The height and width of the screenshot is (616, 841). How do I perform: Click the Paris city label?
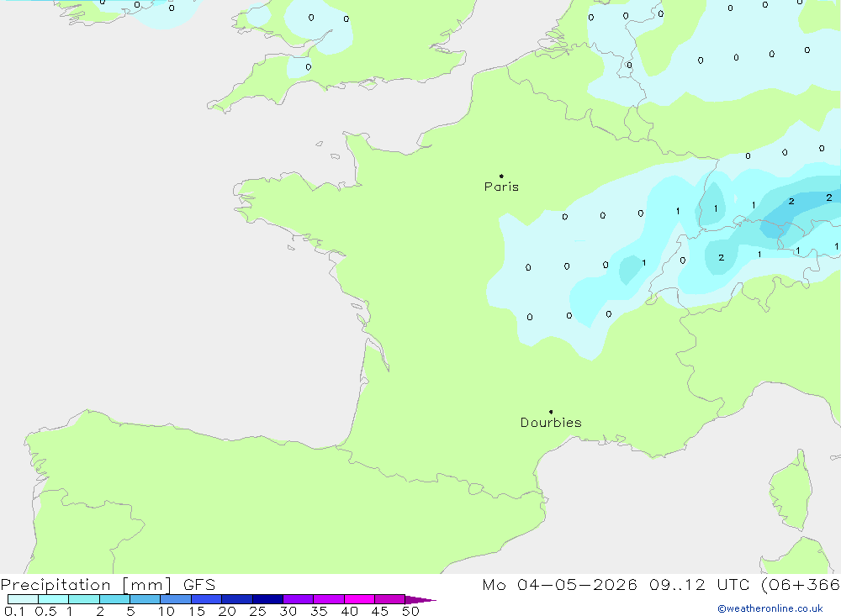tap(501, 187)
